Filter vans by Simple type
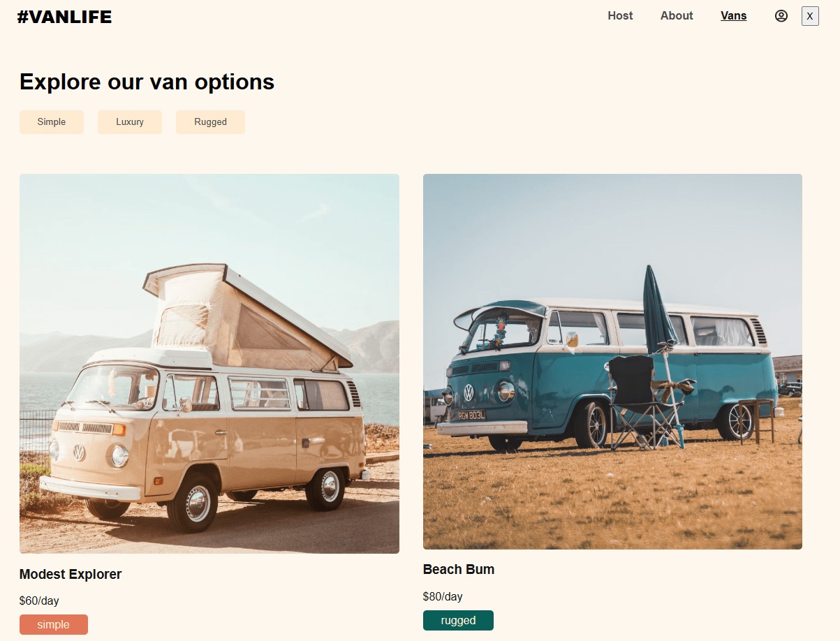Viewport: 840px width, 641px height. [52, 122]
